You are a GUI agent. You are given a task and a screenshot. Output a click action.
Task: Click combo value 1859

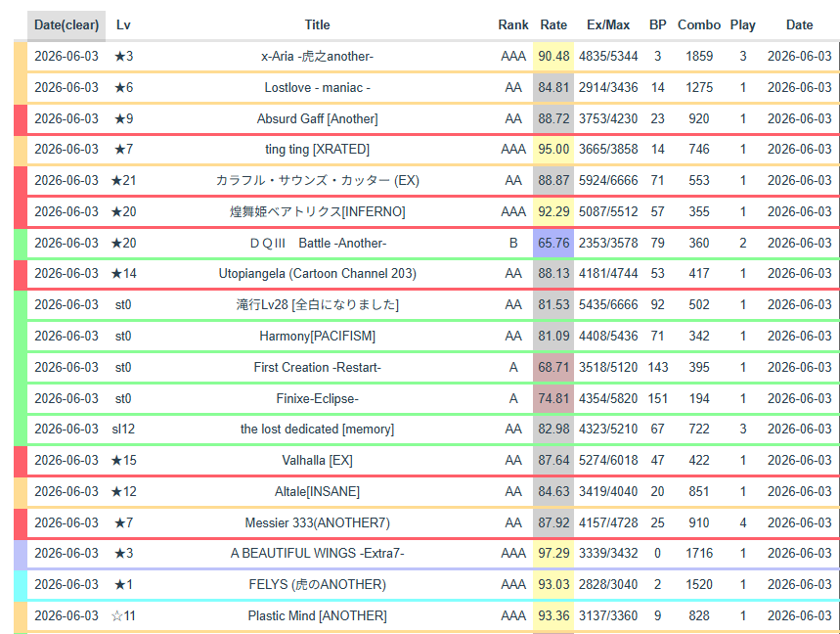[699, 57]
